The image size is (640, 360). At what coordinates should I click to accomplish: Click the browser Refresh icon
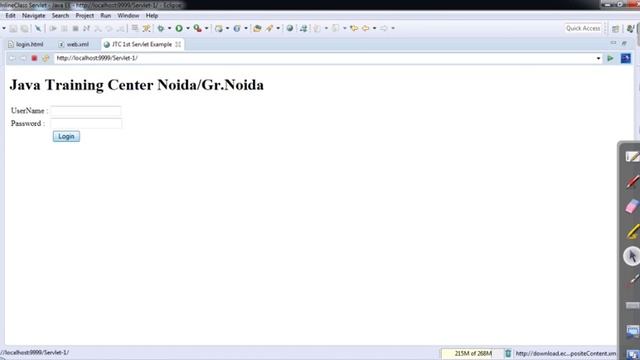(45, 58)
